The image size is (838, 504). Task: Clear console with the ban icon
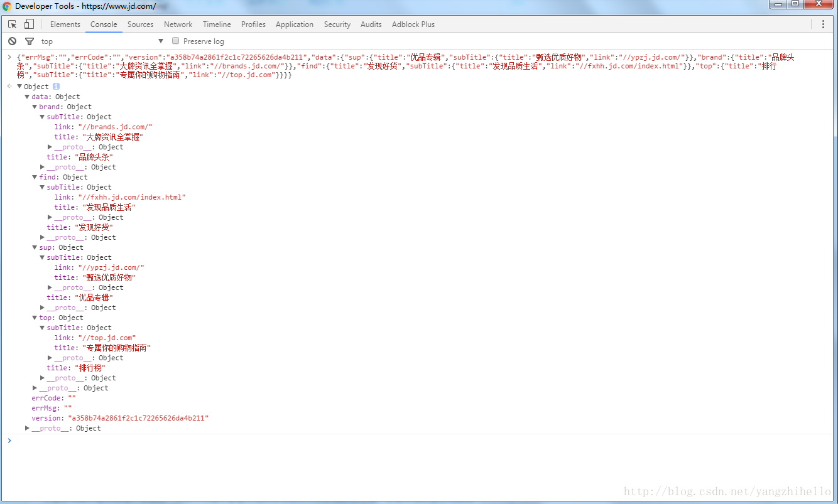point(12,41)
